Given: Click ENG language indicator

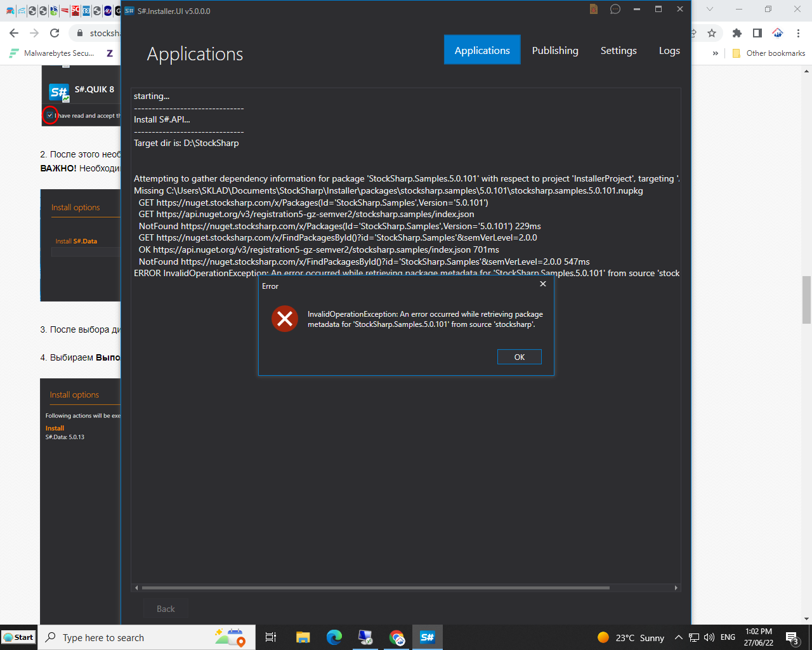Looking at the screenshot, I should 728,637.
